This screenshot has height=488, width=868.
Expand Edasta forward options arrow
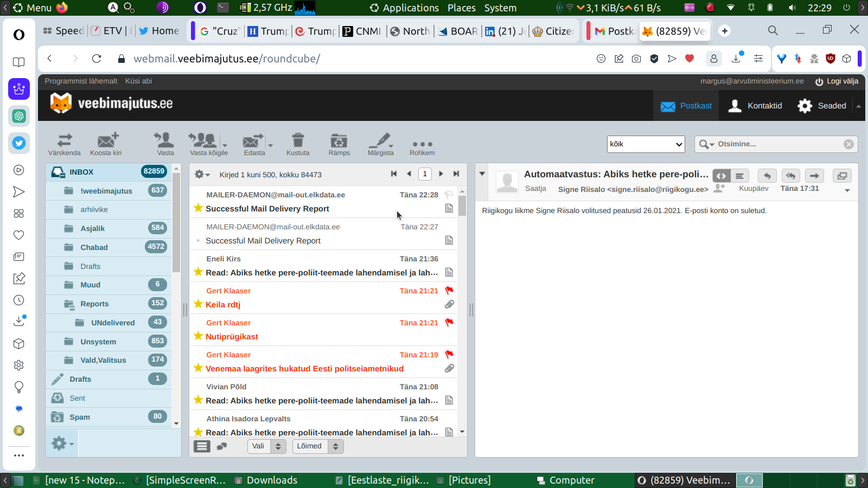270,145
